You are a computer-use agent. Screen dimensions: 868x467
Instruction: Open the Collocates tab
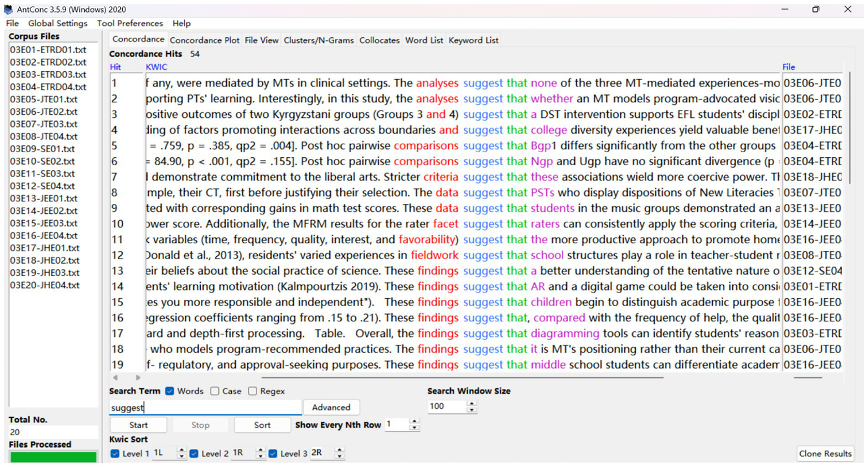click(x=378, y=40)
